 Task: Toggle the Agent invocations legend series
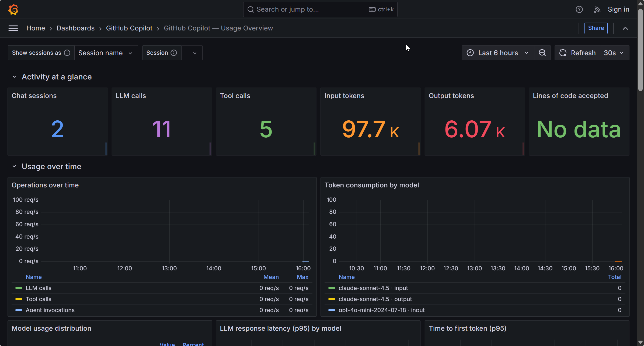50,310
